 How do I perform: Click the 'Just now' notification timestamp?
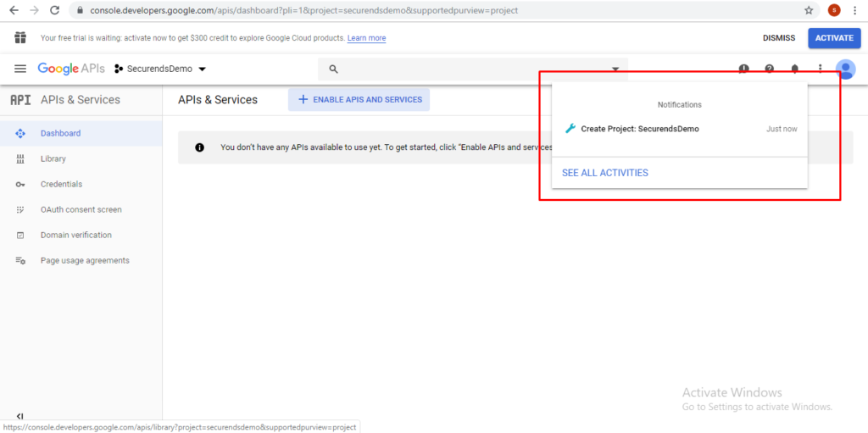782,129
